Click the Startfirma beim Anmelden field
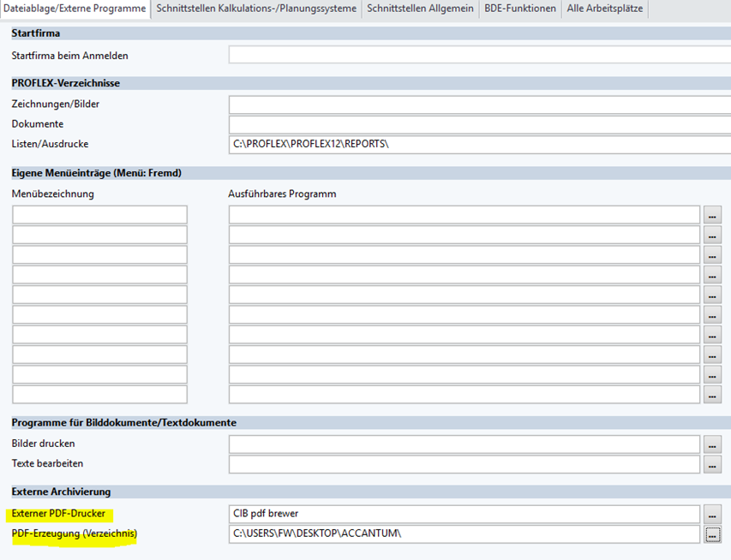The height and width of the screenshot is (560, 731). [x=478, y=55]
